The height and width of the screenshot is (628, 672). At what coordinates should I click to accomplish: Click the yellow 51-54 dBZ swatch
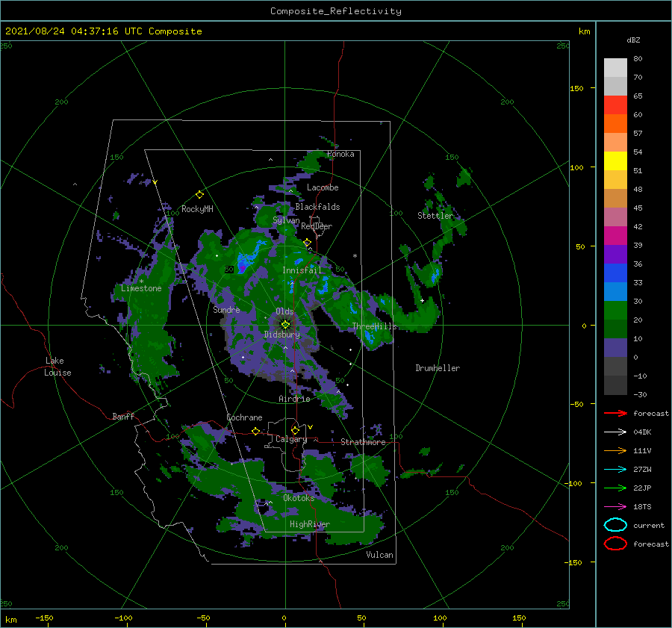615,161
